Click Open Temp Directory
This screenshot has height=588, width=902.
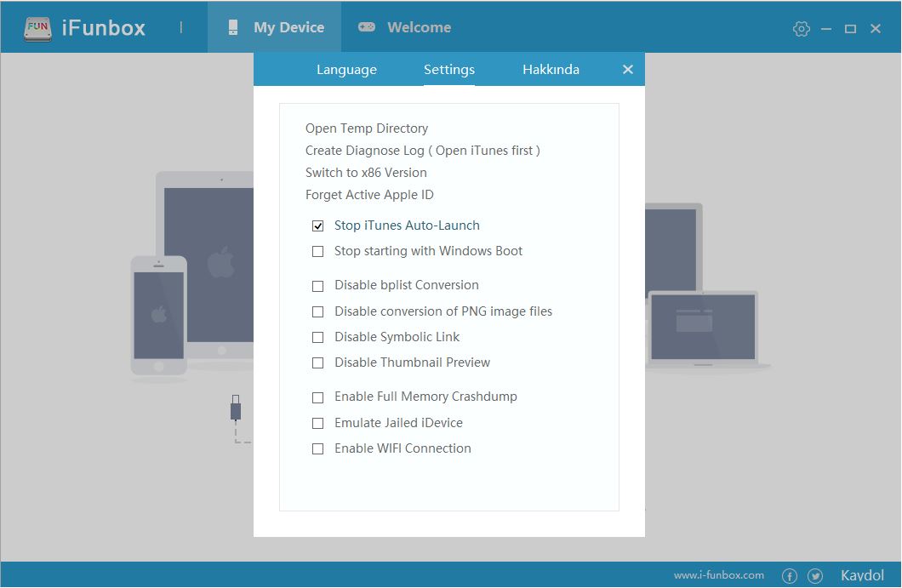[x=367, y=128]
